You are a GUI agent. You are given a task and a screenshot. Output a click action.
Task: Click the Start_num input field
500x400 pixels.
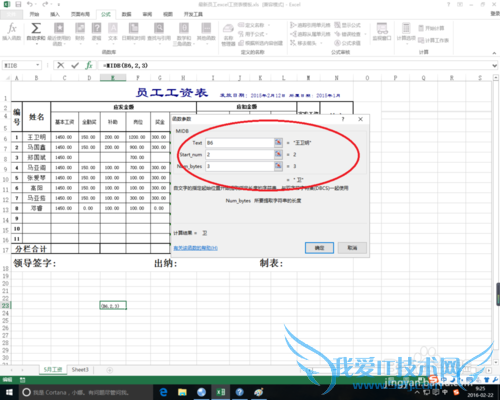tap(240, 154)
